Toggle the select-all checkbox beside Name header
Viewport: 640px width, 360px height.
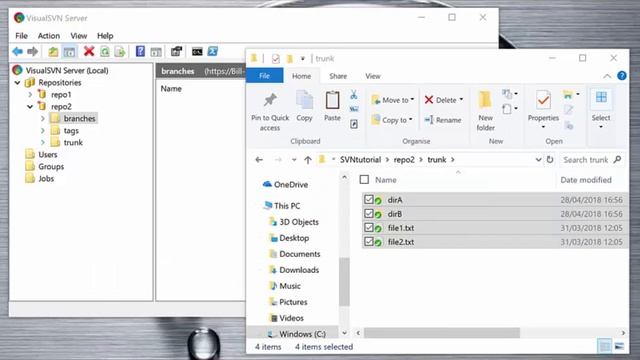tap(364, 180)
